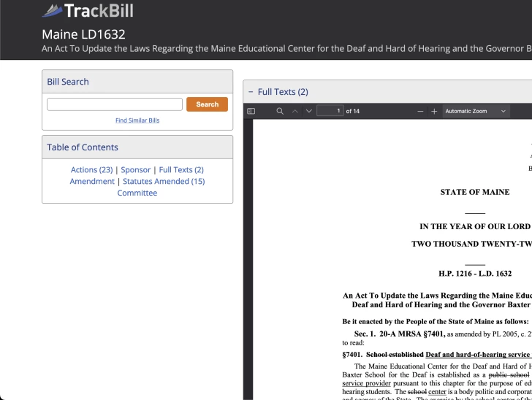
Task: Jump to Full Texts (2) link
Action: [181, 169]
